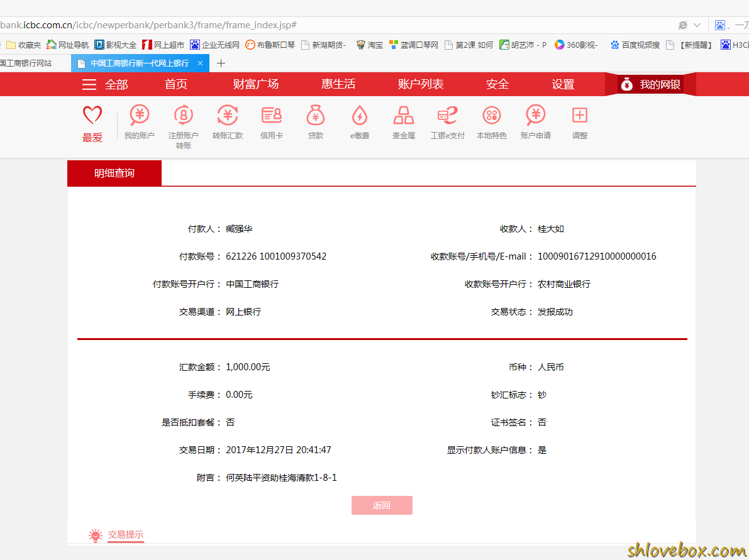Image resolution: width=749 pixels, height=560 pixels.
Task: Open the 百度视频搜 bookmark
Action: point(635,45)
